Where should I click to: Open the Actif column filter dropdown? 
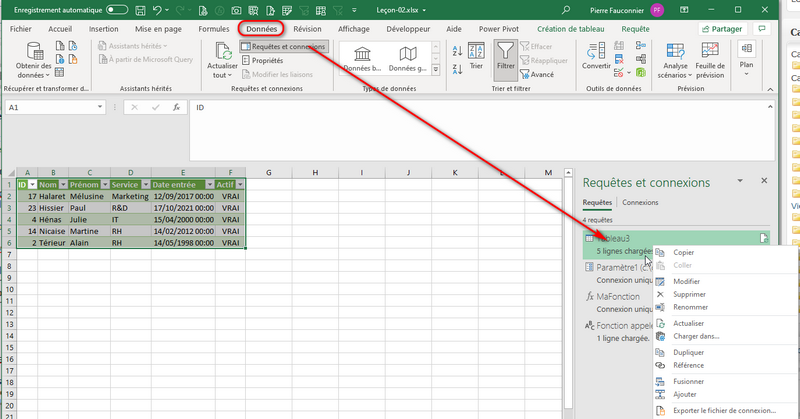click(x=240, y=185)
